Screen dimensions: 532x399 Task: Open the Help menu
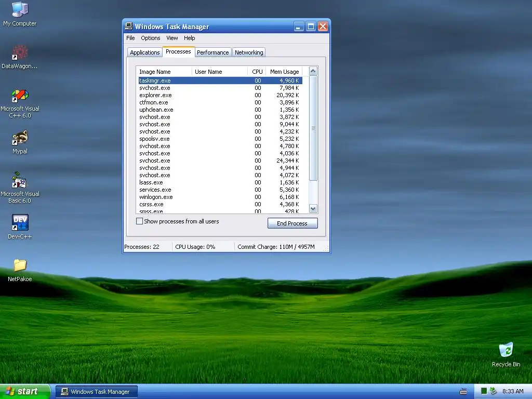pos(189,38)
